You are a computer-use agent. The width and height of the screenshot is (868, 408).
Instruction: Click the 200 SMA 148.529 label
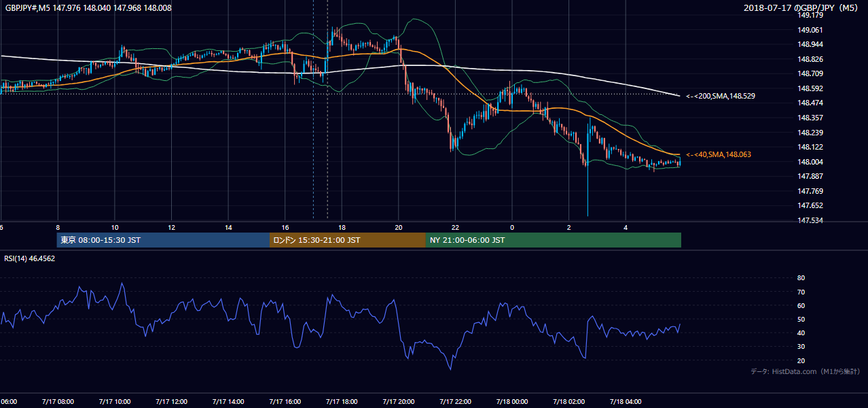coord(721,97)
